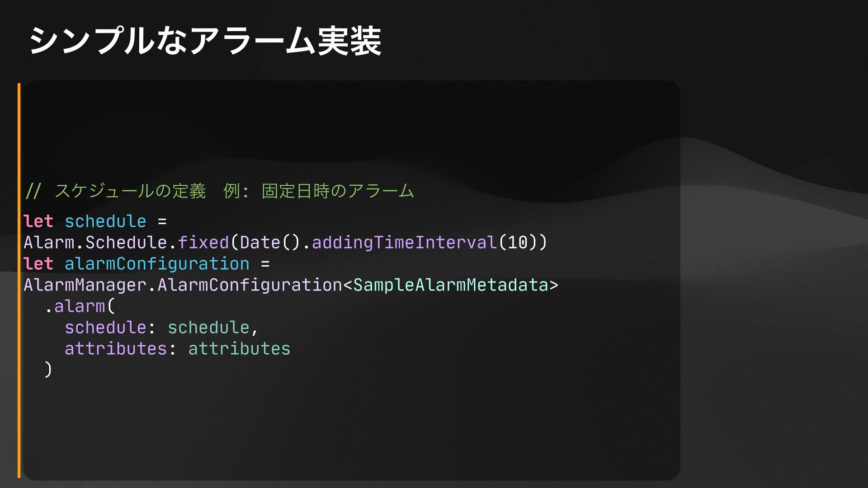Click the 'schedule' variable name in the declaration
This screenshot has width=868, height=488.
point(105,221)
